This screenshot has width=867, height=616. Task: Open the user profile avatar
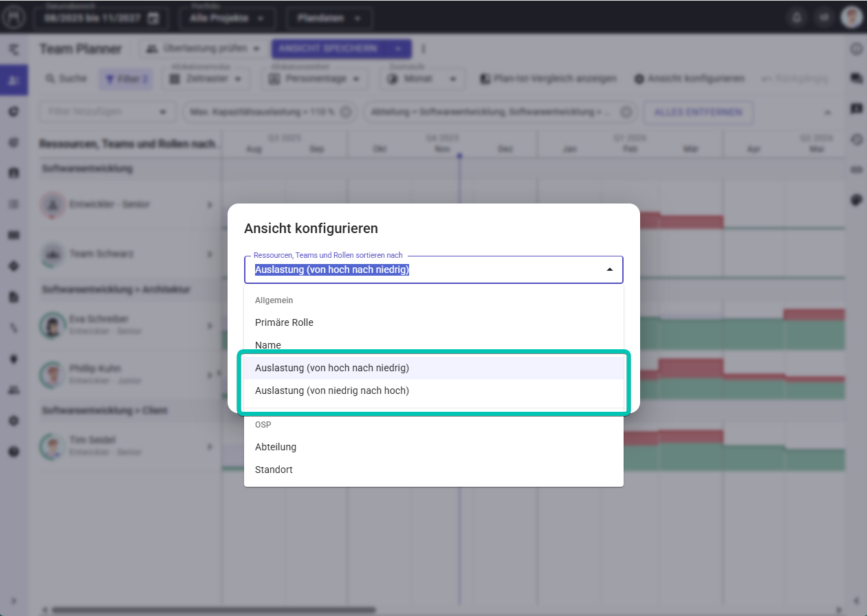click(x=851, y=18)
